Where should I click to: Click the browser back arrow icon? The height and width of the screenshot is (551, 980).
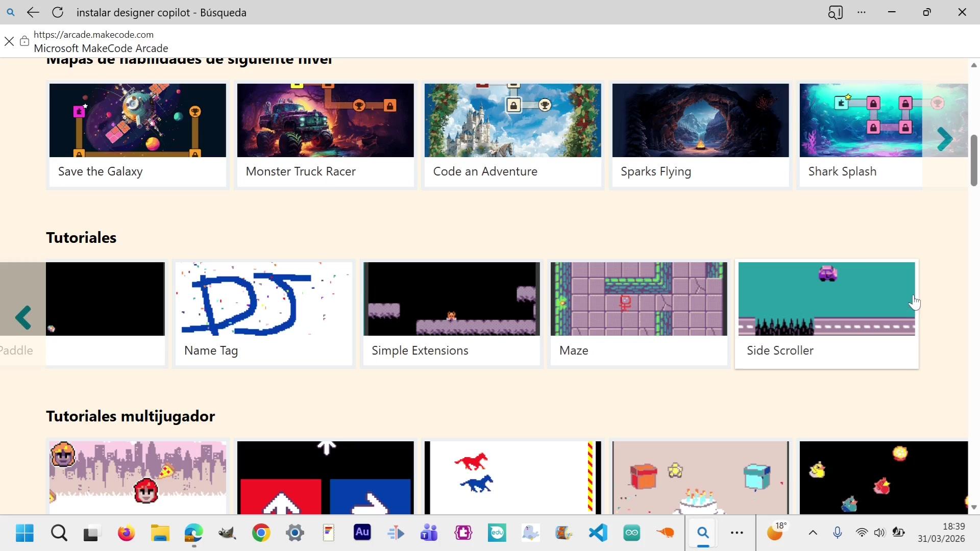click(x=33, y=12)
